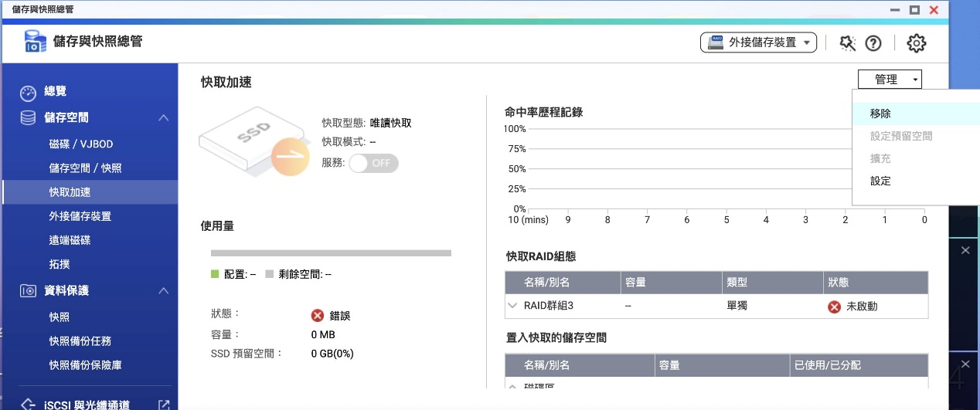
Task: Open 快照備份任務 sidebar item
Action: pos(80,341)
